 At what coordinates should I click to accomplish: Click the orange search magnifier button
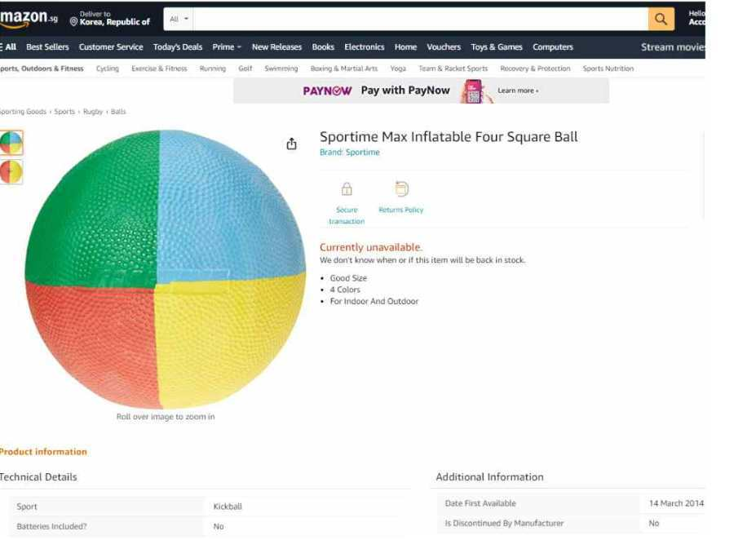click(x=661, y=20)
